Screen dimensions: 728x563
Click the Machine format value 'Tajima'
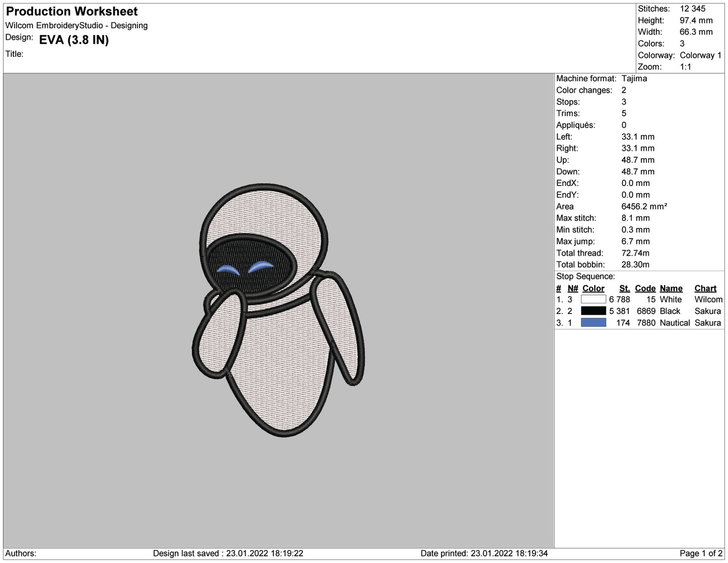[x=634, y=78]
